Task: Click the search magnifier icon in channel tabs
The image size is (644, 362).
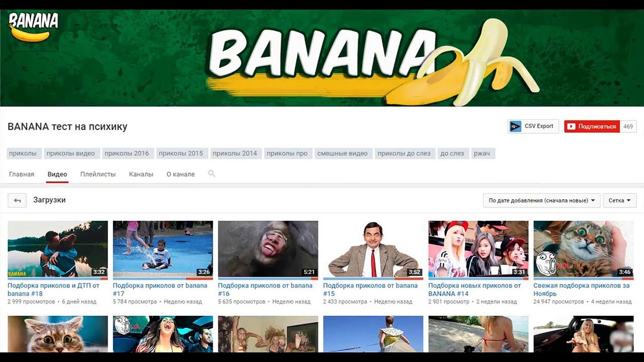Action: (211, 173)
